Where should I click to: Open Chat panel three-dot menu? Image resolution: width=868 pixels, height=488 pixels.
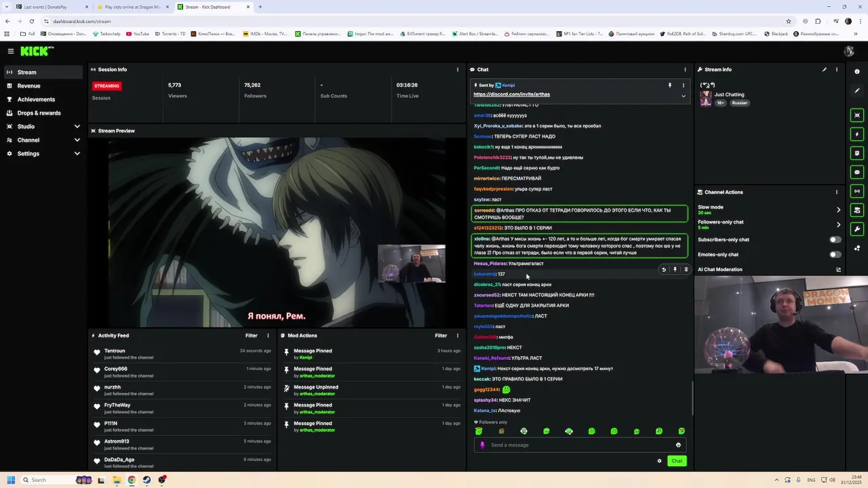[685, 69]
